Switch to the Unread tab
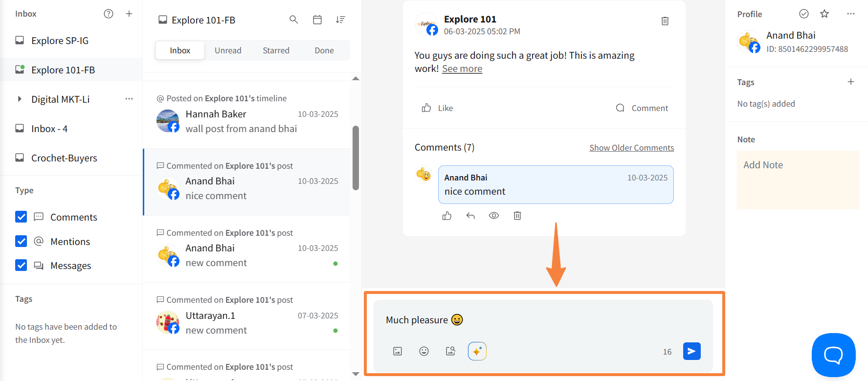Image resolution: width=868 pixels, height=381 pixels. [228, 50]
